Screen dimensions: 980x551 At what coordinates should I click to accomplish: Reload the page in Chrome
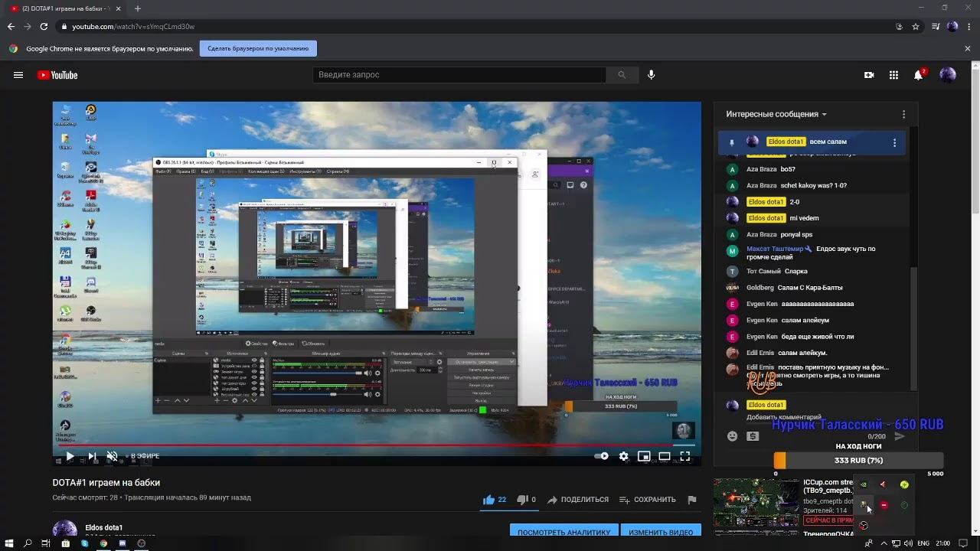[44, 27]
